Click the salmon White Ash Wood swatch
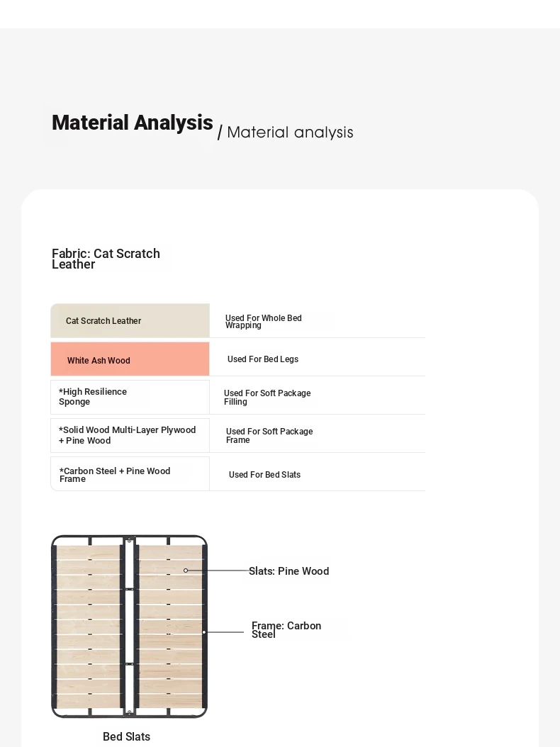Image resolution: width=560 pixels, height=747 pixels. (x=130, y=359)
